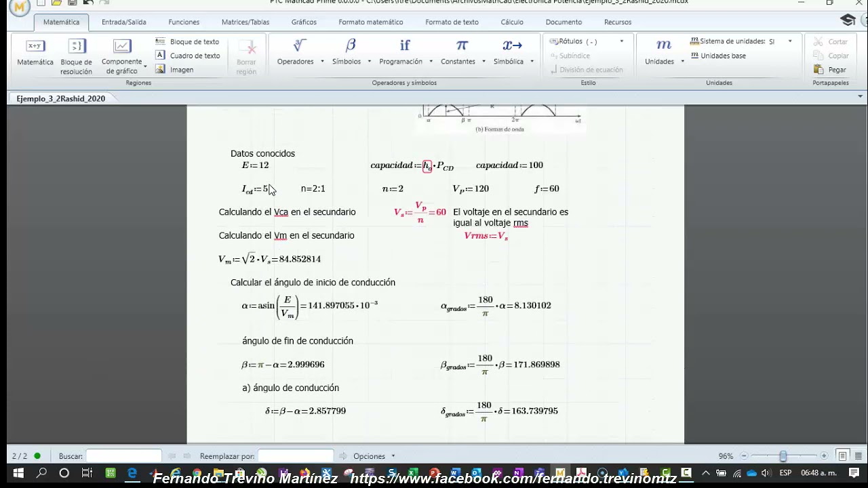Click the Buscar search input field
Screen dimensions: 868x488
[123, 456]
